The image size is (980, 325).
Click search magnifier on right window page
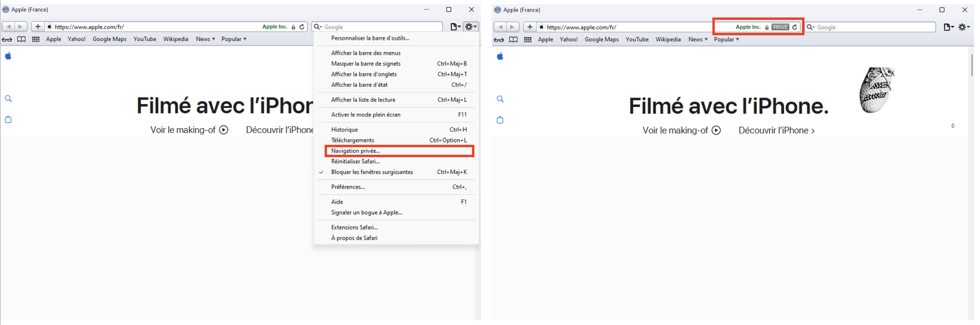coord(500,99)
